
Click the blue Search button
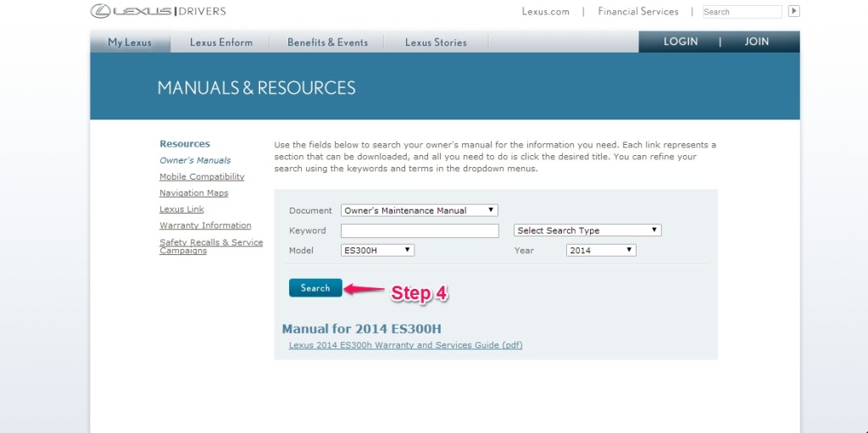(x=315, y=288)
